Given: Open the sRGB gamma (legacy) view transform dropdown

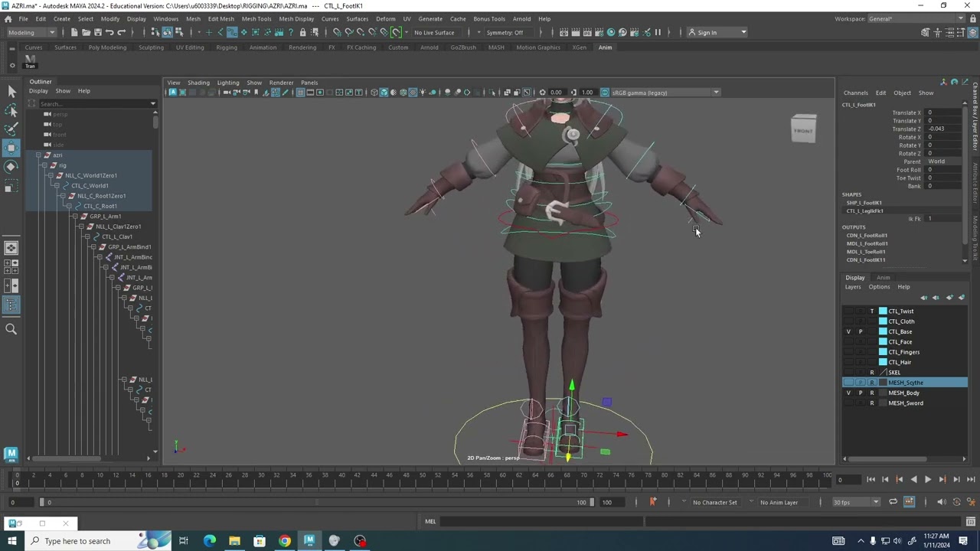Looking at the screenshot, I should click(x=664, y=93).
